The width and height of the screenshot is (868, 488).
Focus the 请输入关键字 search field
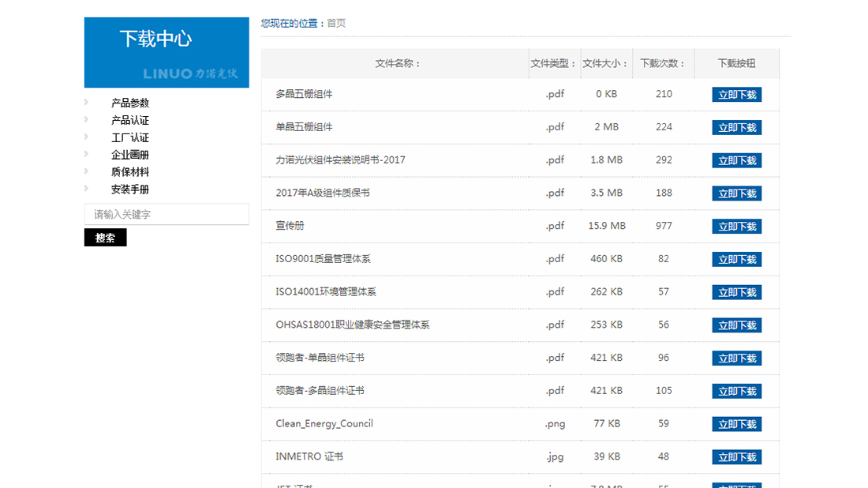click(166, 214)
